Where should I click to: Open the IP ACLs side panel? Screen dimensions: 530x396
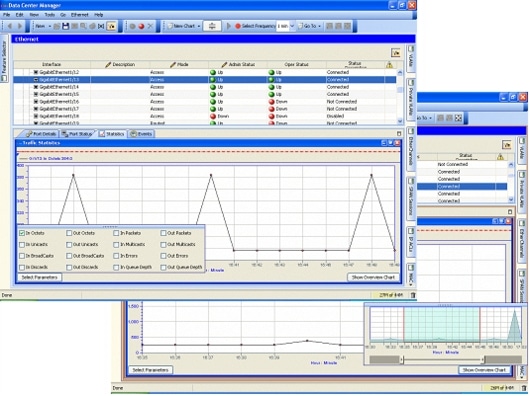[411, 241]
